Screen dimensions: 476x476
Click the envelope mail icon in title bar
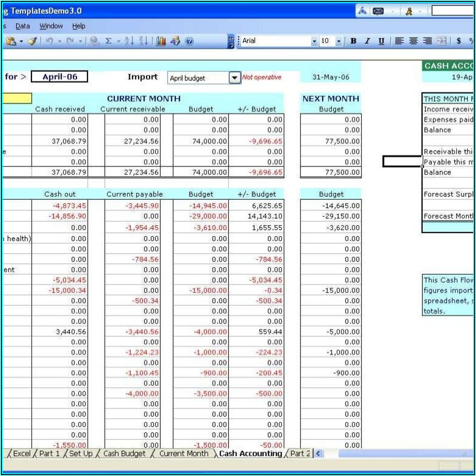(378, 11)
